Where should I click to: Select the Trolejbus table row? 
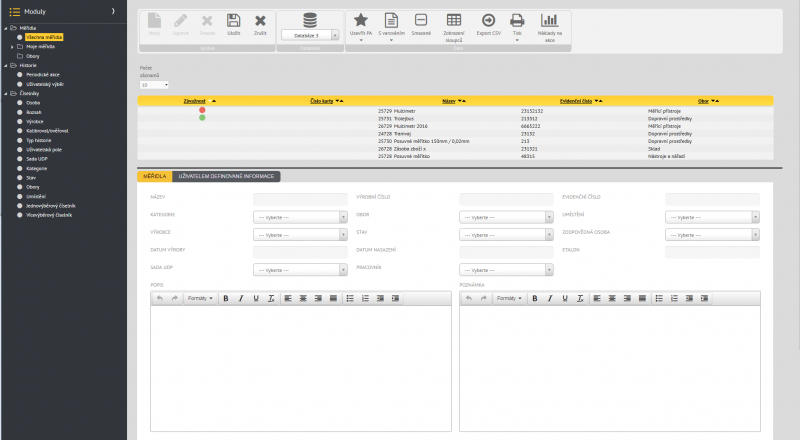coord(455,118)
